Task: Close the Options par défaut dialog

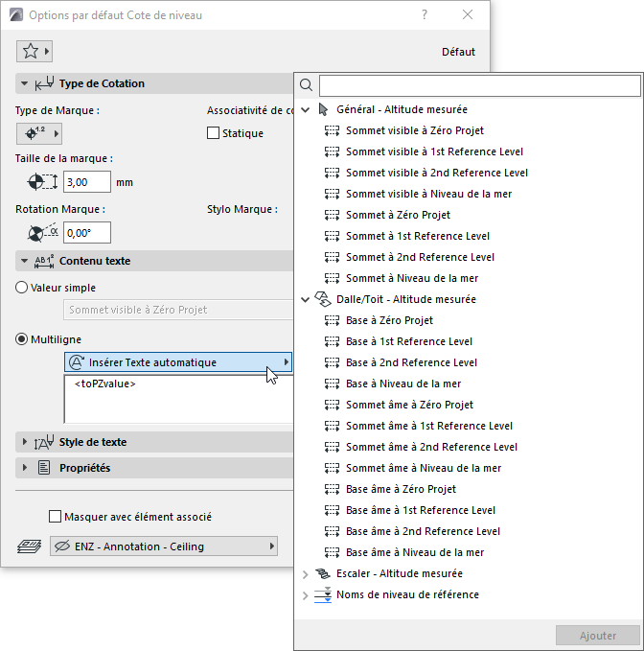Action: pos(468,15)
